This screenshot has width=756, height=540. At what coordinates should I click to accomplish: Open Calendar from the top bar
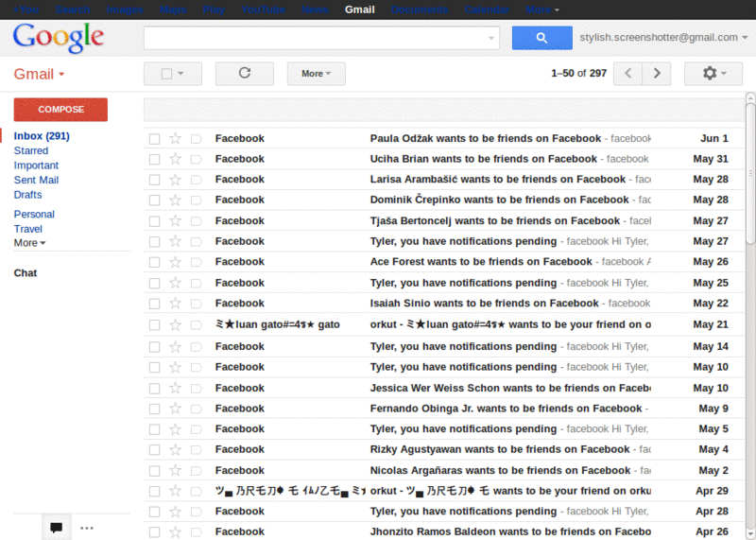click(487, 9)
